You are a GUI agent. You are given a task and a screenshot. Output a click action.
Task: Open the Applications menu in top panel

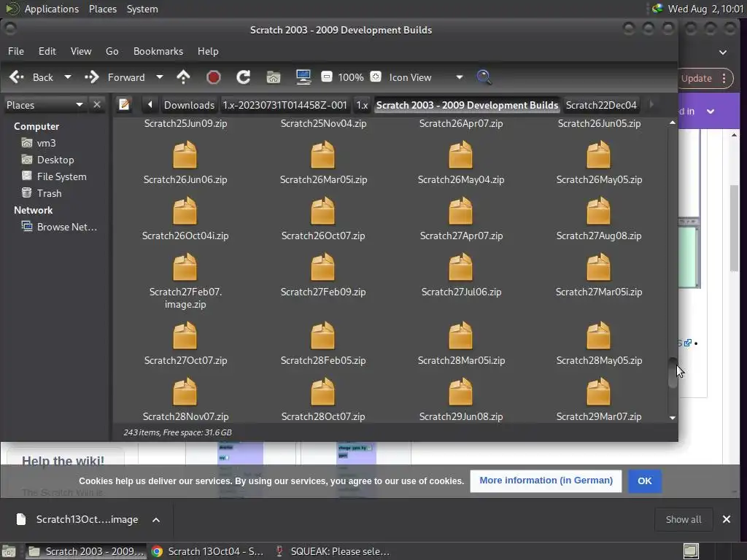tap(52, 9)
